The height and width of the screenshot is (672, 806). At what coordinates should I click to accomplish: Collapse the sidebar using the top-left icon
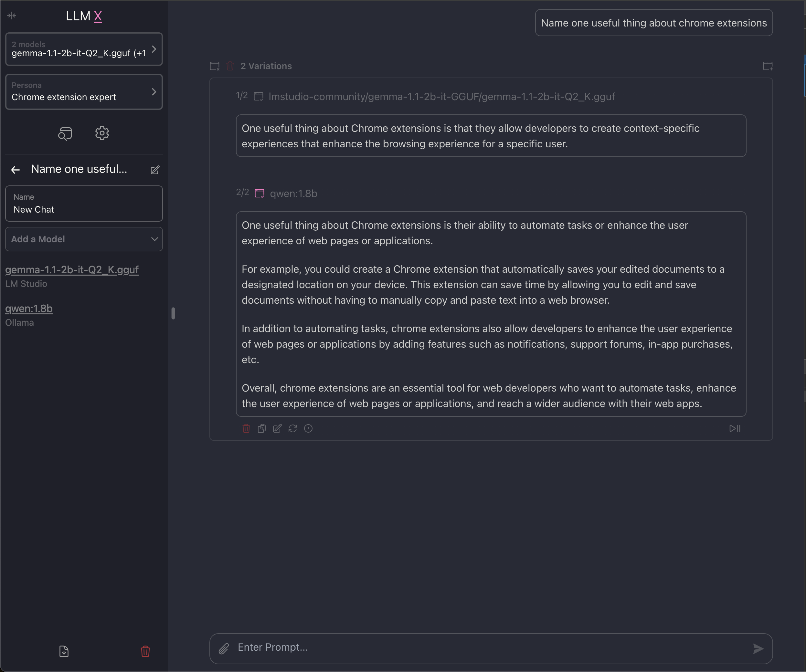click(12, 16)
